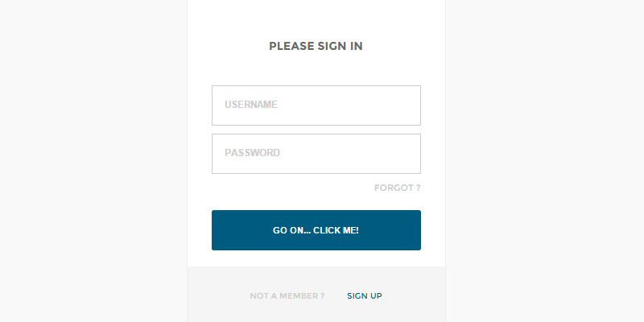Click the gray footer beside 'Not a member ?'
This screenshot has width=644, height=322.
(x=217, y=296)
